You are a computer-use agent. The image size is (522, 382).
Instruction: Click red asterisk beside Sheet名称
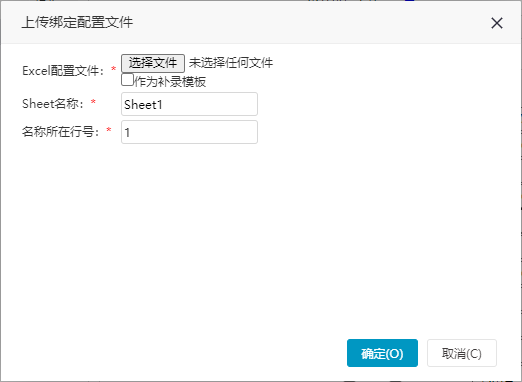pyautogui.click(x=93, y=102)
